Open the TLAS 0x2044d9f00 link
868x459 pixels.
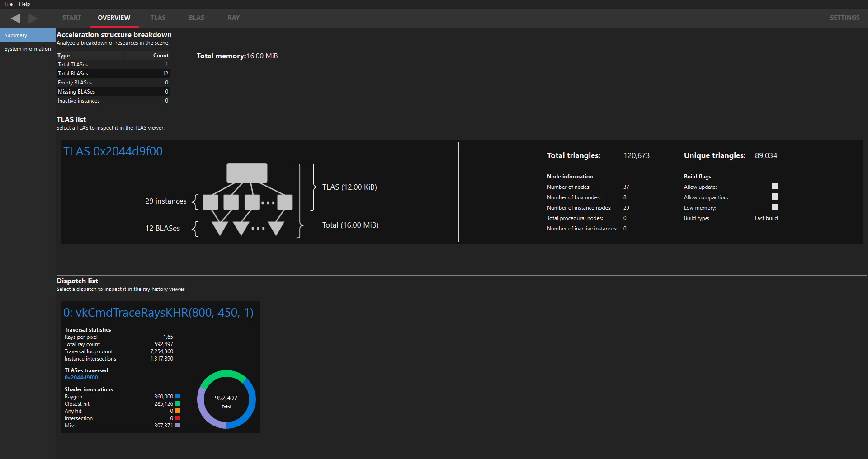pos(113,151)
